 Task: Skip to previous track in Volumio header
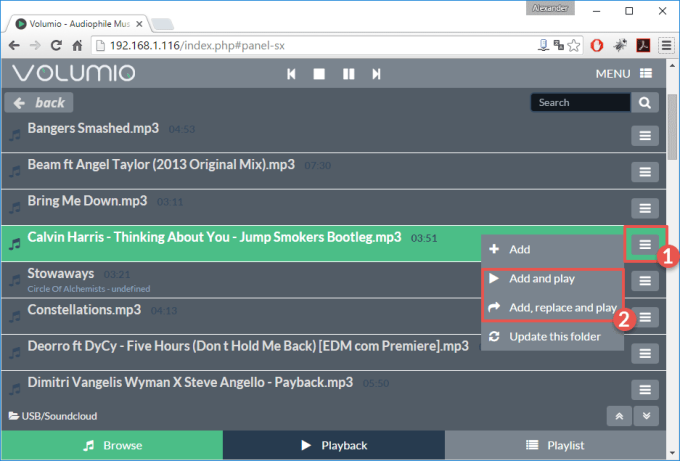(x=291, y=74)
